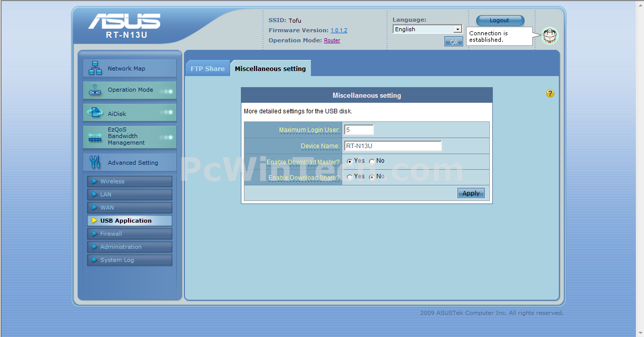
Task: Click the Device Name label link
Action: click(320, 146)
